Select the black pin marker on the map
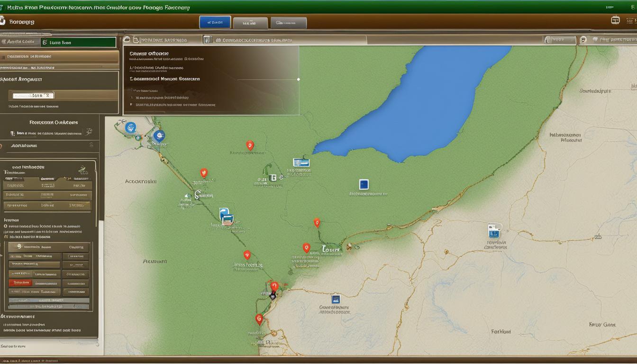Viewport: 637px width, 364px height. coord(273,296)
